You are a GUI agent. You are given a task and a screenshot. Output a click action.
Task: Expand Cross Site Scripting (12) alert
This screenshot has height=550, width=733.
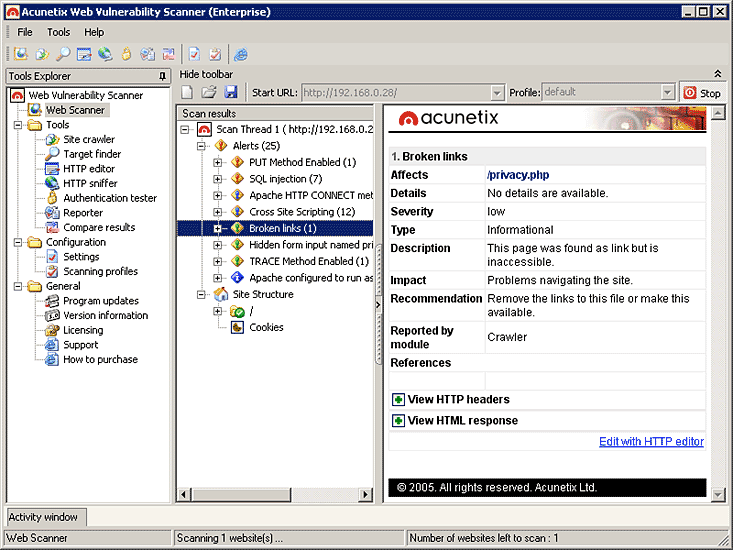pos(217,212)
